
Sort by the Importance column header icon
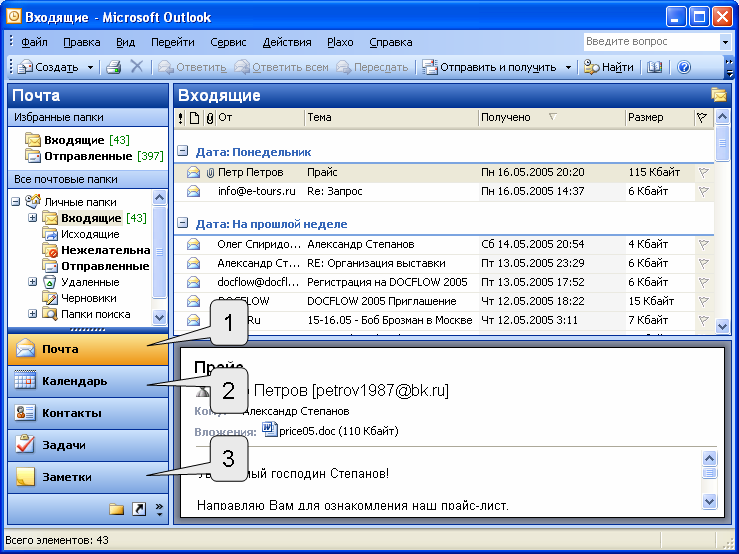pyautogui.click(x=181, y=118)
